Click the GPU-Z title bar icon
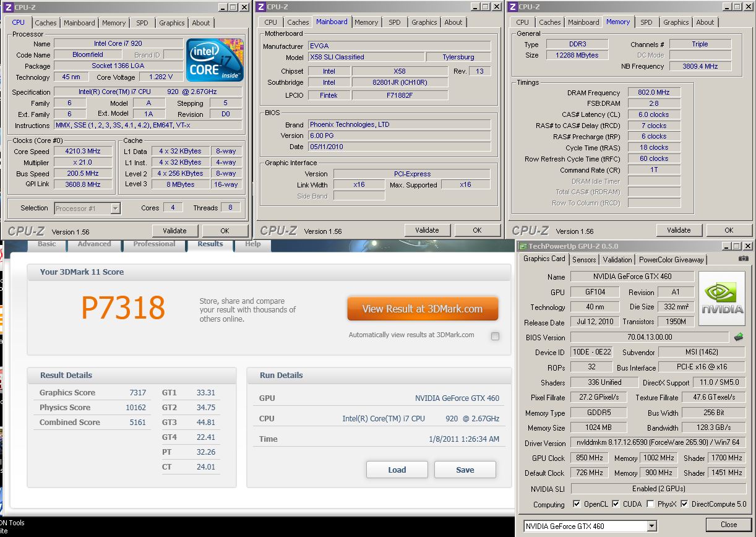The image size is (756, 537). click(523, 246)
